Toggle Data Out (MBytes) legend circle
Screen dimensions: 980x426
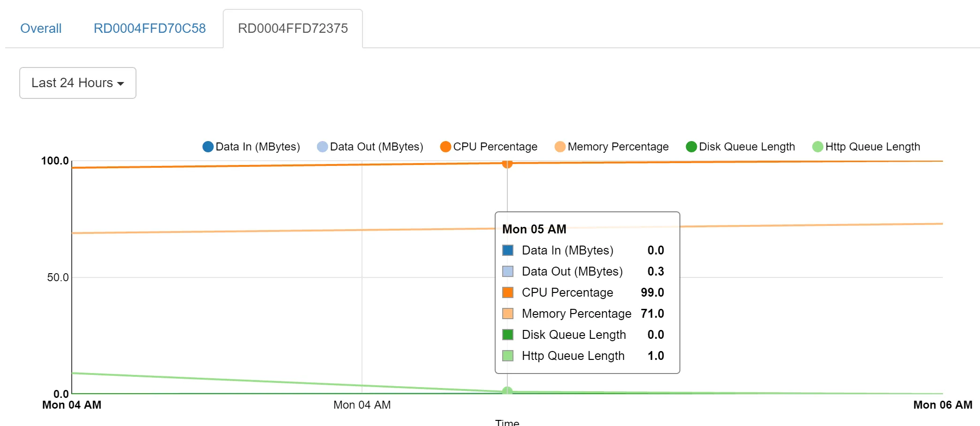click(322, 147)
